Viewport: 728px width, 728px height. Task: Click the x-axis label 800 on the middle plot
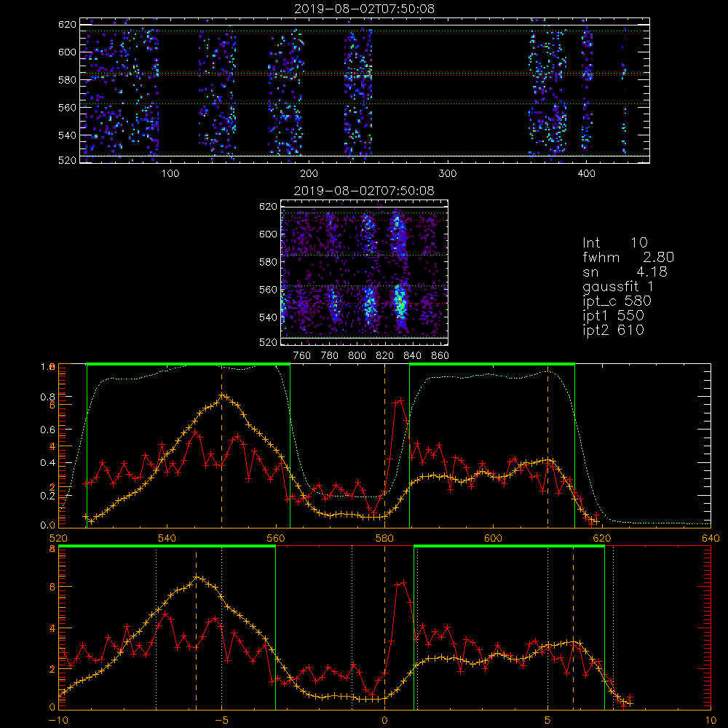tap(357, 356)
